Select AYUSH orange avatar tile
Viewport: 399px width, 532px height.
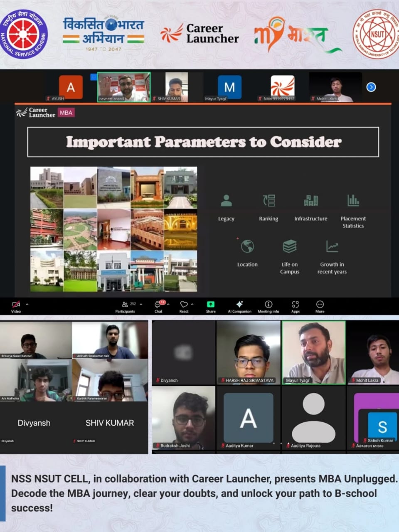click(x=71, y=87)
